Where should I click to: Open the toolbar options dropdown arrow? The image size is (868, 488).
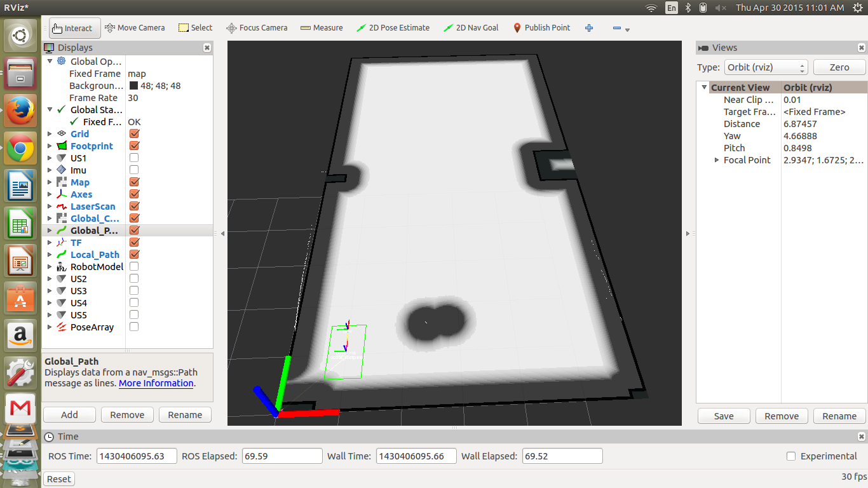pos(628,30)
